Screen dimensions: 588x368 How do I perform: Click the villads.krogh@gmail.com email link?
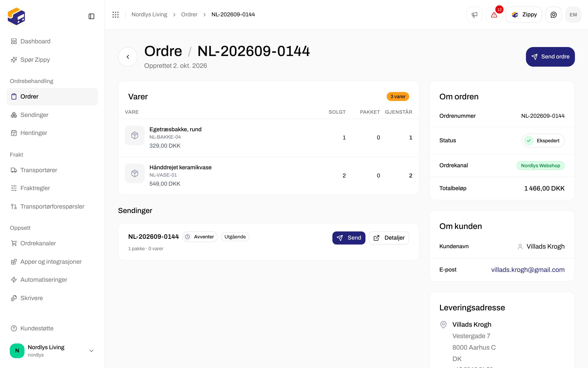[528, 270]
